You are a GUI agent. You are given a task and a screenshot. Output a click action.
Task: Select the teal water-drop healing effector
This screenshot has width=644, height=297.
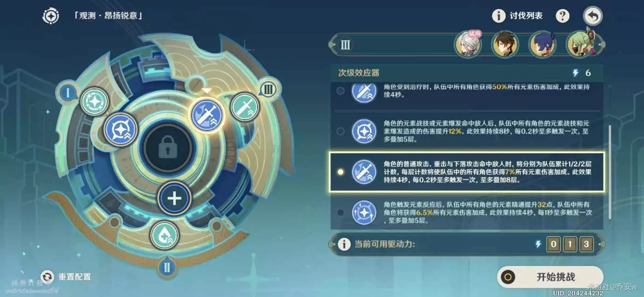(165, 235)
